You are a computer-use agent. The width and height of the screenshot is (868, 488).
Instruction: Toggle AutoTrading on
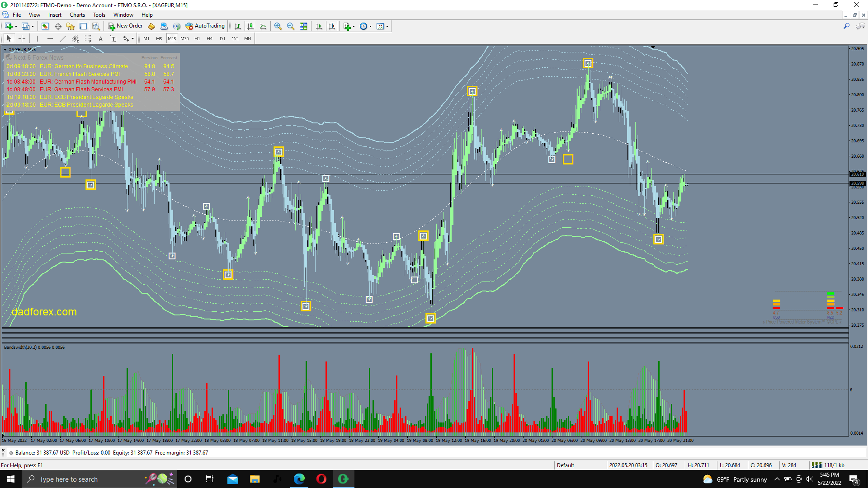click(205, 26)
